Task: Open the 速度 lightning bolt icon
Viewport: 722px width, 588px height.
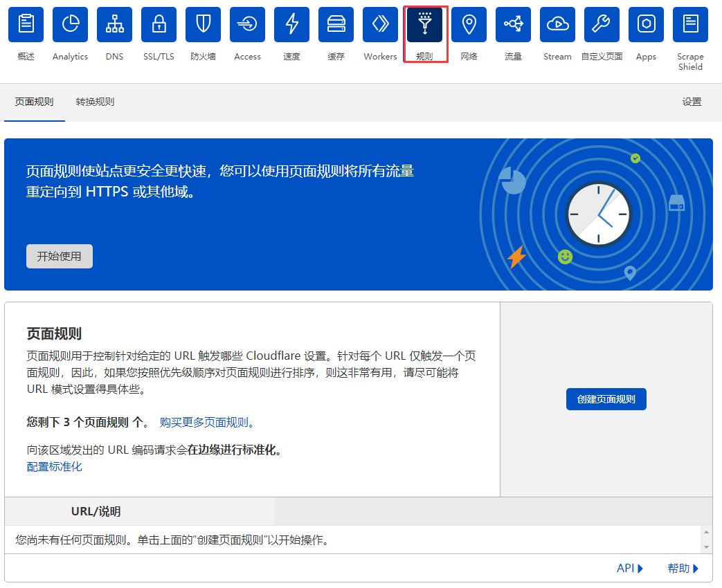Action: tap(291, 24)
